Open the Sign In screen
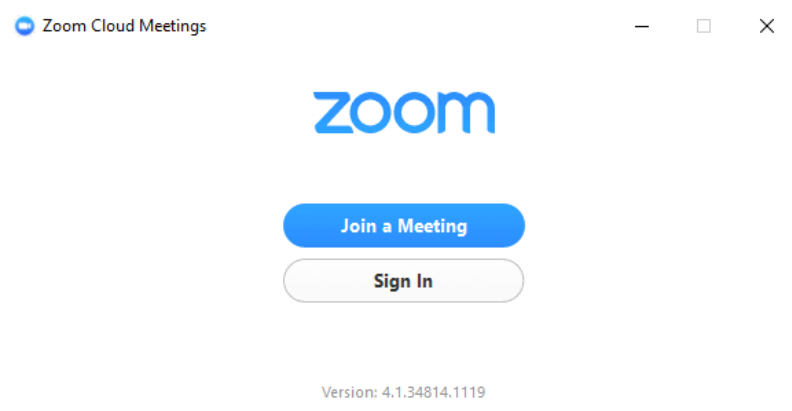 [x=403, y=281]
